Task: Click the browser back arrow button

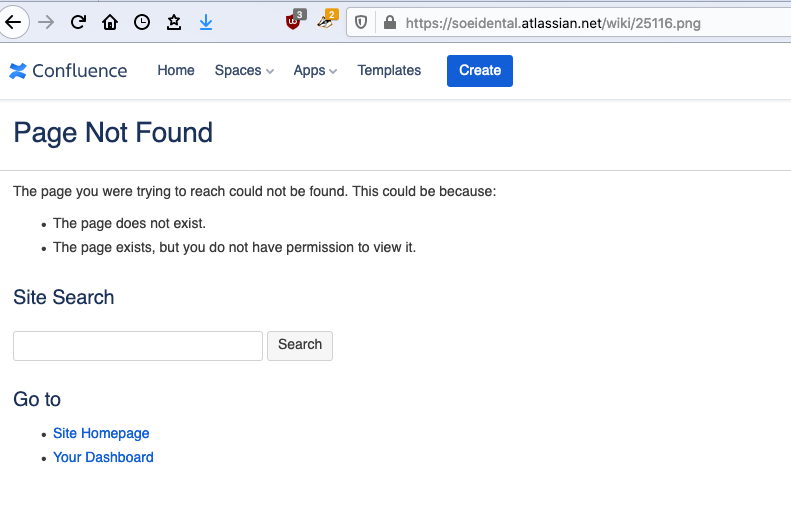Action: [x=14, y=22]
